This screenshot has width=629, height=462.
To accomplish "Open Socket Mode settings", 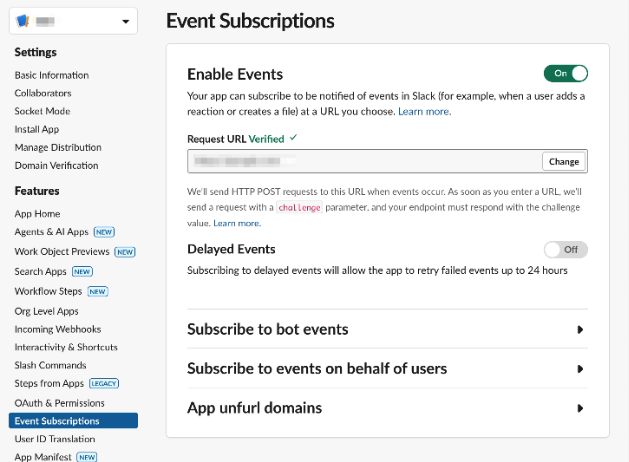I will [43, 111].
